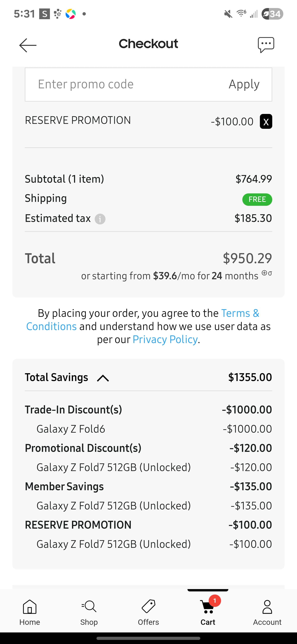Open the Offers tag icon

pyautogui.click(x=148, y=606)
